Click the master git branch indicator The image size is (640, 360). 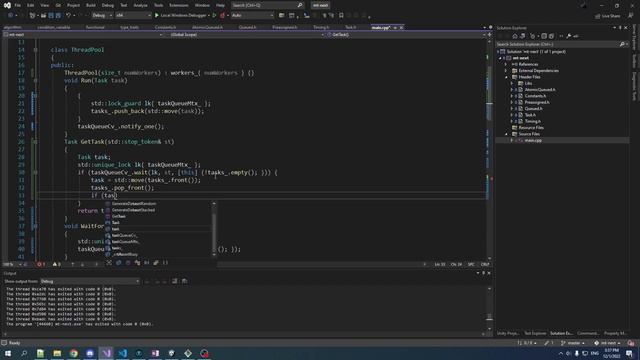click(x=573, y=343)
